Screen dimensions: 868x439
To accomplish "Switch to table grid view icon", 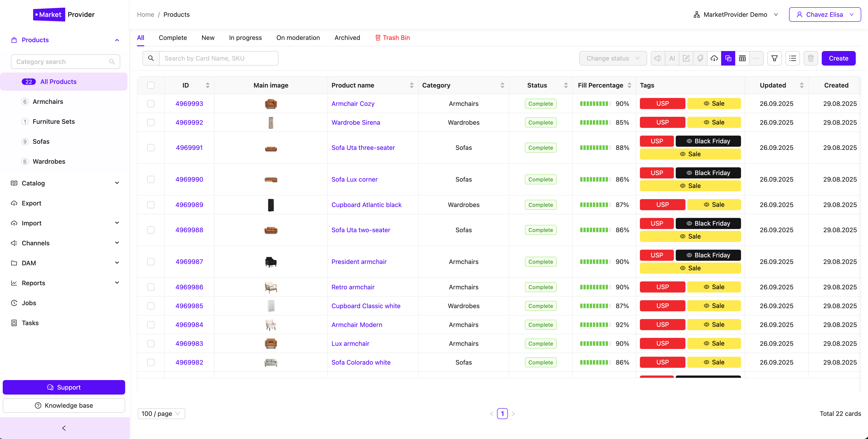I will (742, 58).
